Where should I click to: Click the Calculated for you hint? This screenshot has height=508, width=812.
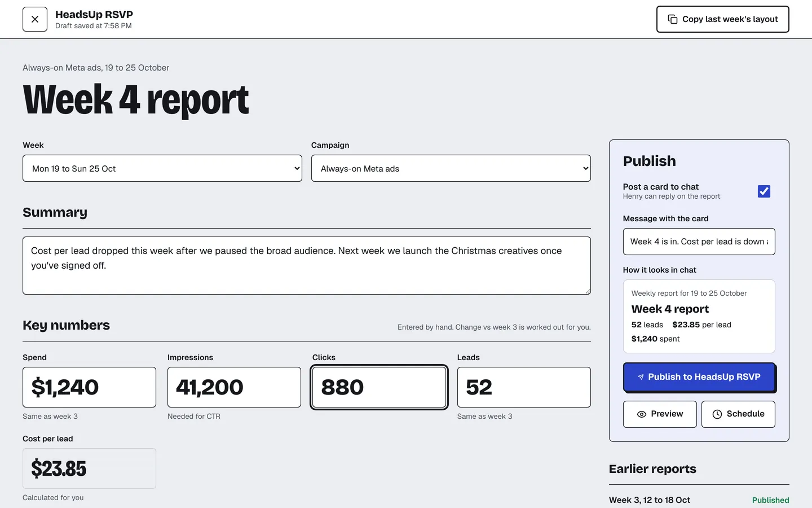pos(53,498)
